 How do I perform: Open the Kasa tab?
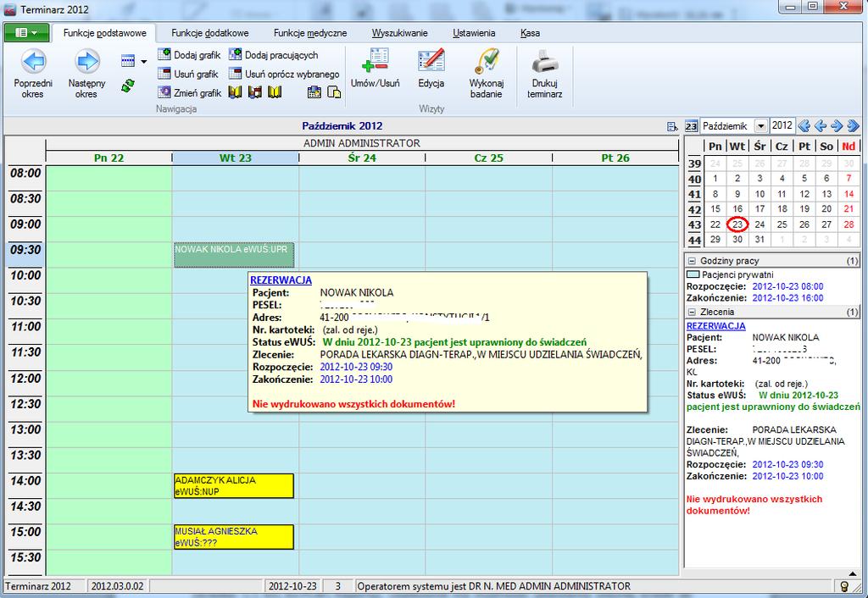530,33
